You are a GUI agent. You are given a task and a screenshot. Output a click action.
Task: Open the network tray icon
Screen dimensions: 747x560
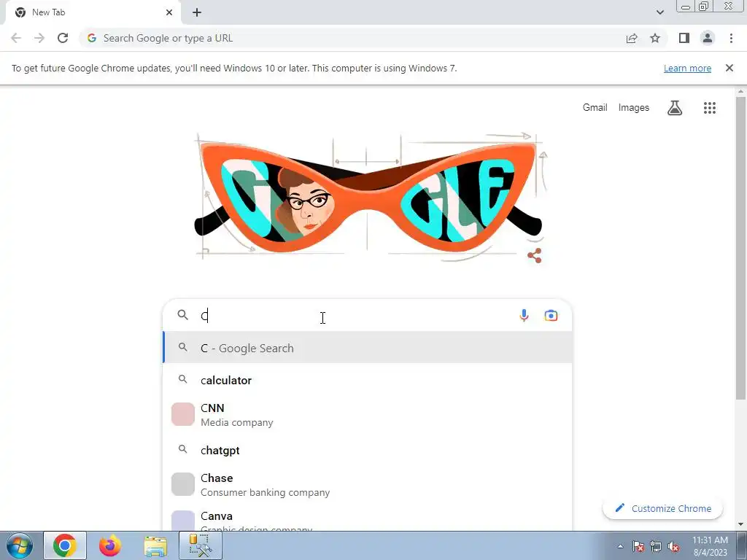coord(656,546)
